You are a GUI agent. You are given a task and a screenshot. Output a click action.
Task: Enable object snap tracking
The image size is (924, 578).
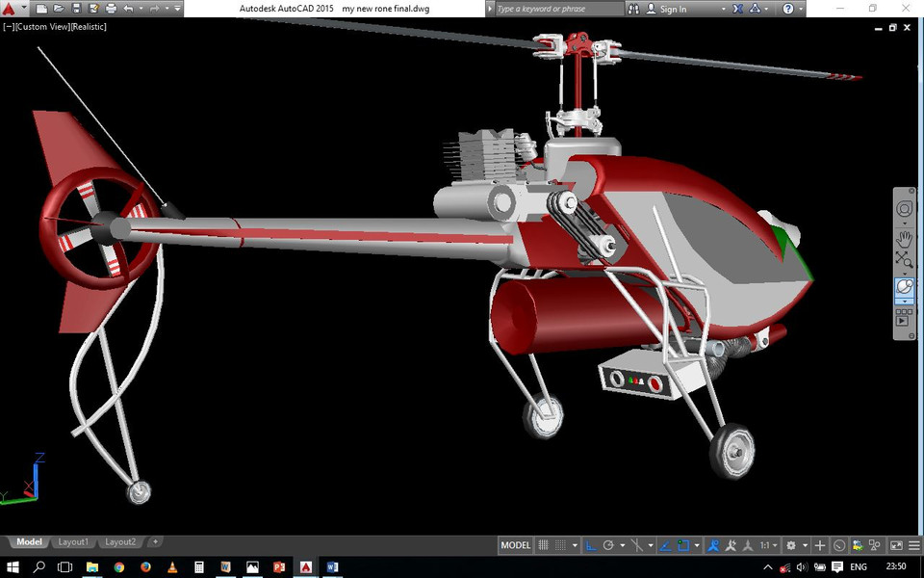pos(664,546)
